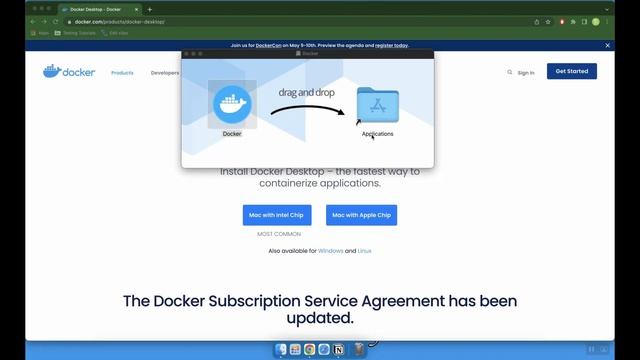Click the Docker whale app icon in installer
The width and height of the screenshot is (640, 360).
(232, 104)
